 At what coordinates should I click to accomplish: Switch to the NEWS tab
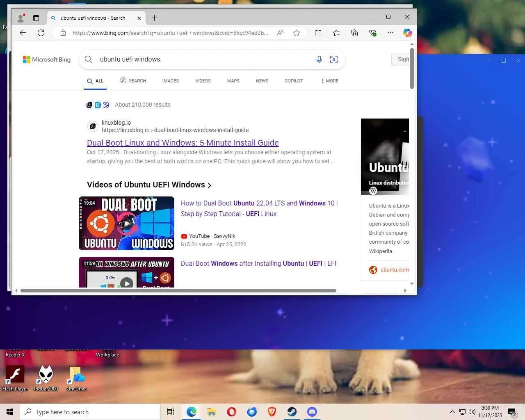click(262, 81)
